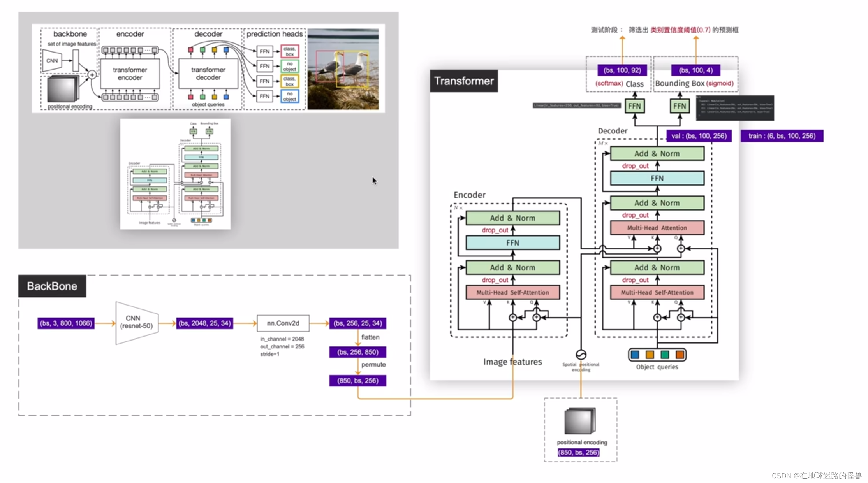
Task: Select the (bs, 2048, 25, 34) shape box
Action: (204, 323)
